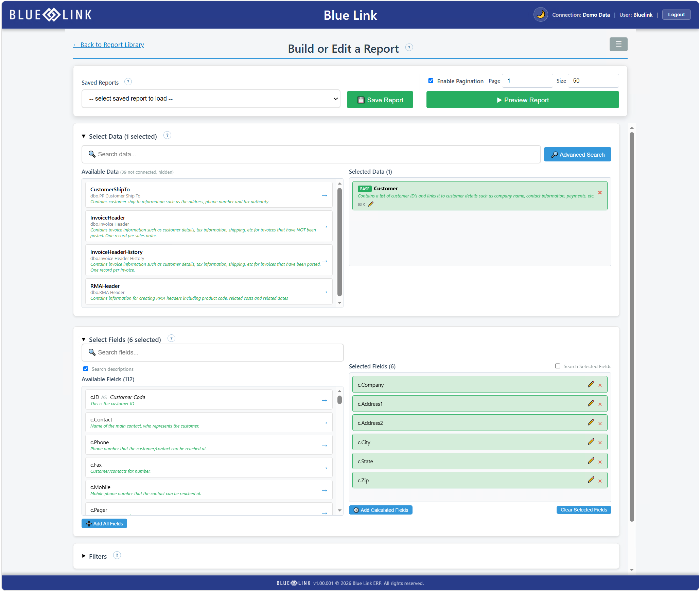
Task: Add c.Mobile field using its arrow
Action: (x=324, y=490)
